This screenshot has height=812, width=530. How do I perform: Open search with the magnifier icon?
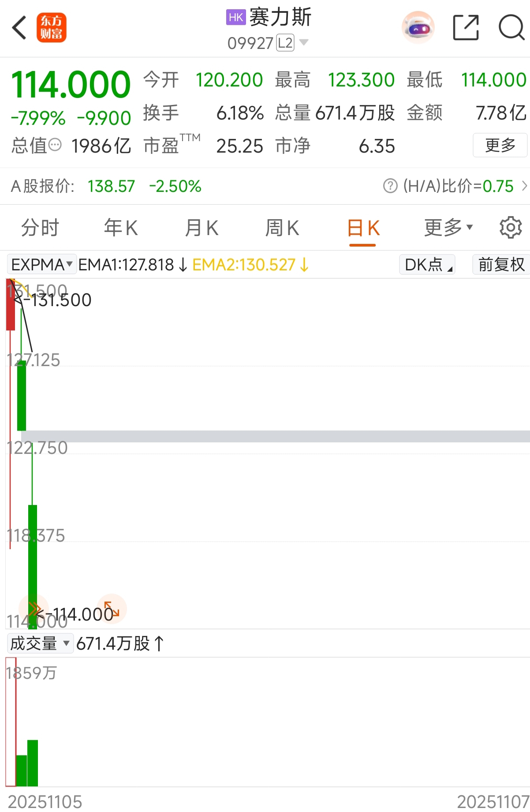[511, 28]
